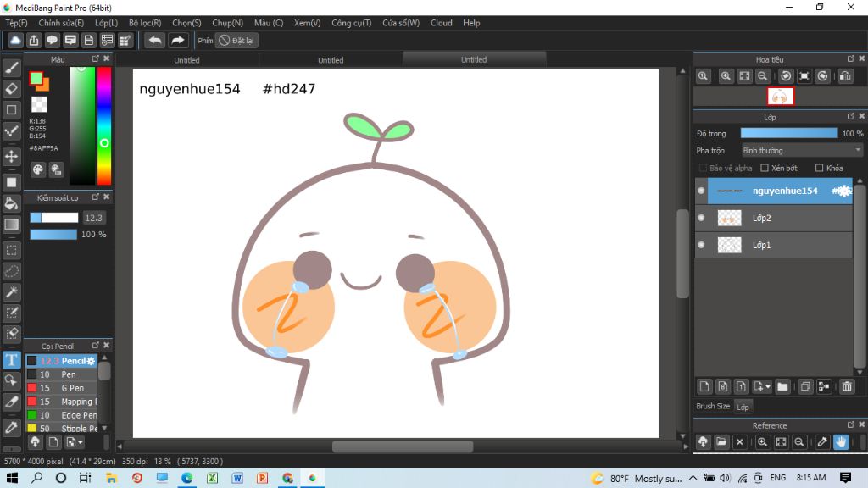Adjust the Độ trong opacity slider

pos(789,133)
